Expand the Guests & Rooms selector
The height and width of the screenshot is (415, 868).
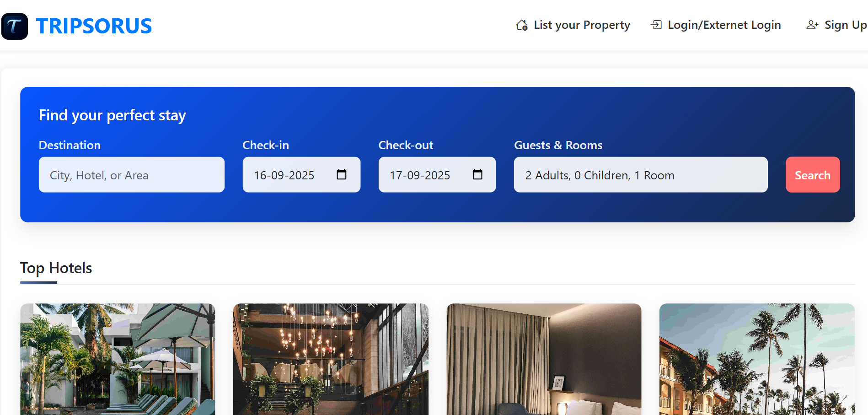641,175
